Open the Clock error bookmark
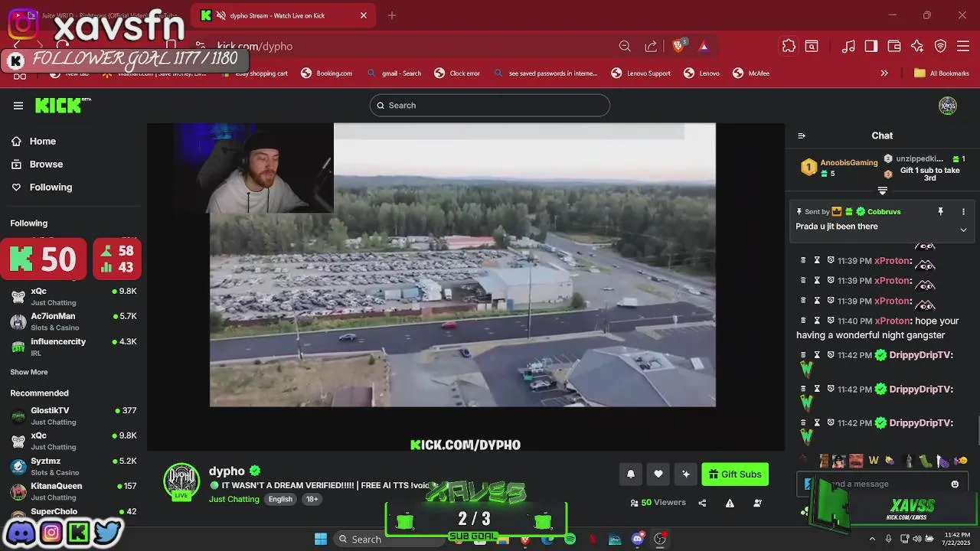 click(x=457, y=73)
